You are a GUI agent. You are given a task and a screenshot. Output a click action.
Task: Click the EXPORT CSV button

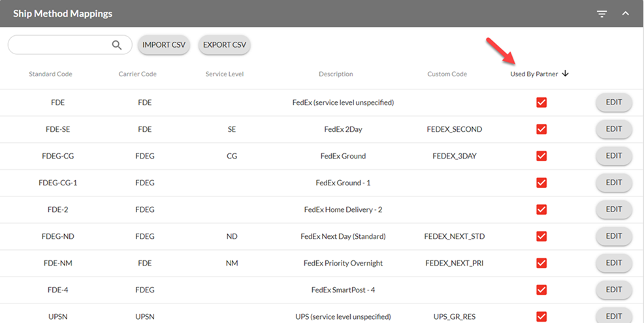pos(225,45)
